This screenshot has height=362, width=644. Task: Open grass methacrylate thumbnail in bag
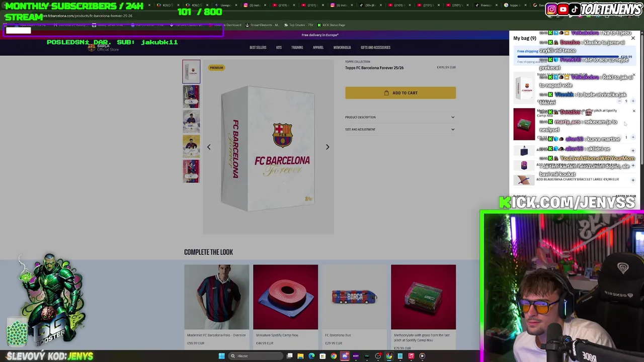click(524, 124)
